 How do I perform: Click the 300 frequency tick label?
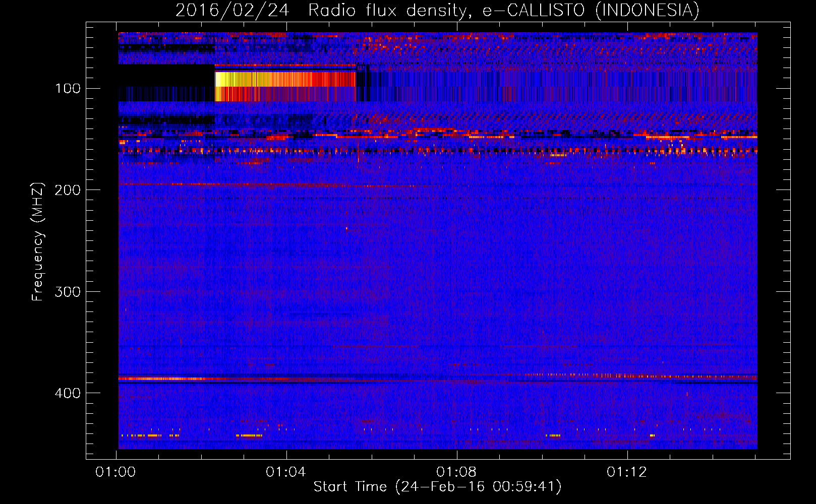coord(68,292)
